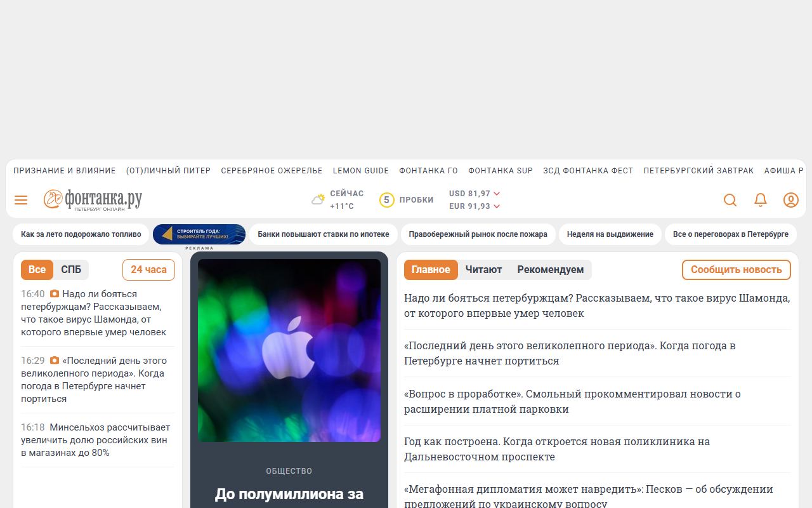This screenshot has width=812, height=508.
Task: Open headline Год как построена поликлиника
Action: pyautogui.click(x=557, y=449)
